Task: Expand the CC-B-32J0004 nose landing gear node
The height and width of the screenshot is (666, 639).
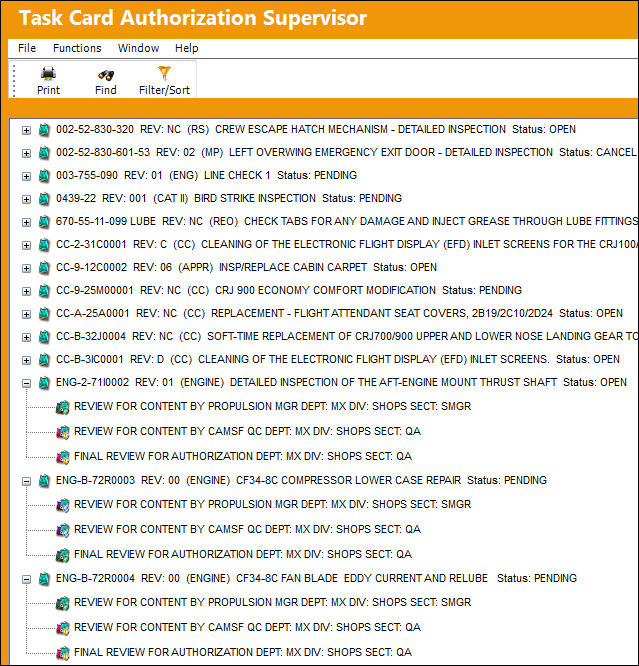Action: point(26,337)
